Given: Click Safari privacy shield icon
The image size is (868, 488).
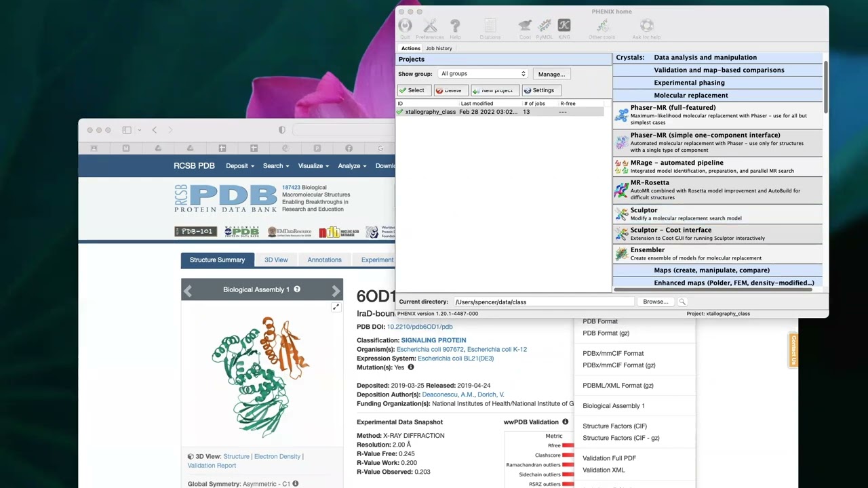Looking at the screenshot, I should pyautogui.click(x=282, y=130).
